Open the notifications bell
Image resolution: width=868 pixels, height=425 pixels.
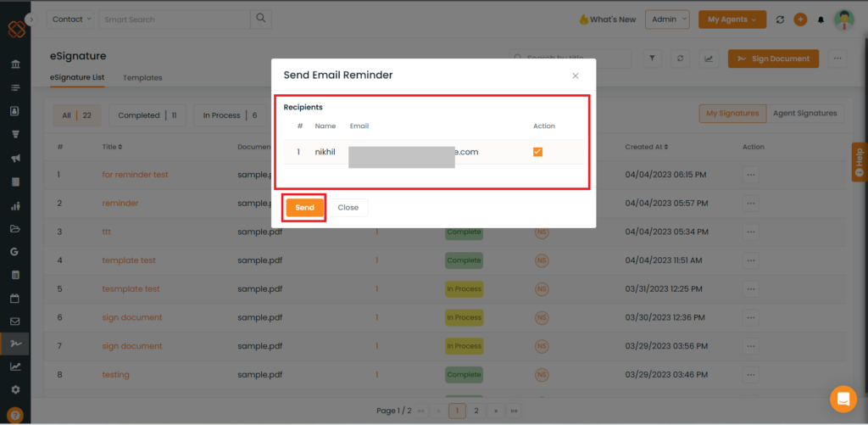[821, 20]
